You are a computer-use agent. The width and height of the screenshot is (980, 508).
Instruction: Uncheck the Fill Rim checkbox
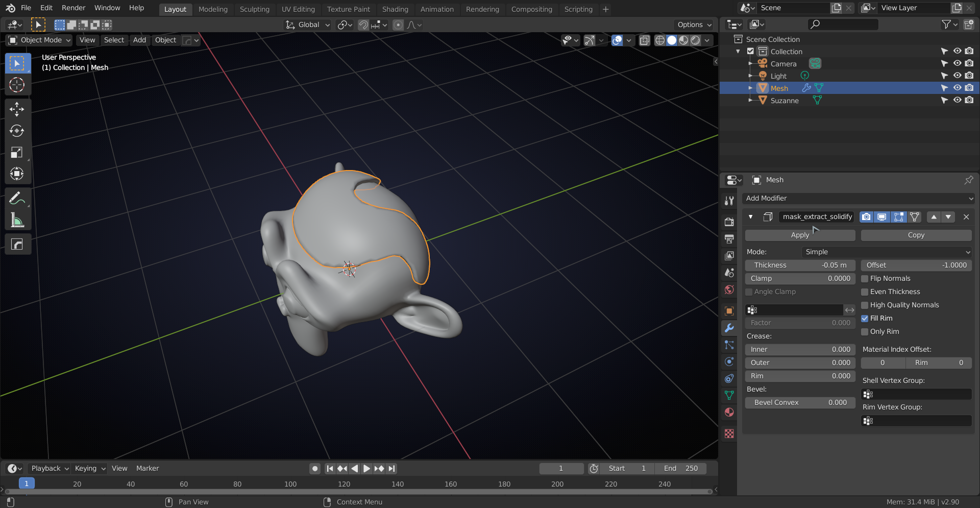point(865,319)
